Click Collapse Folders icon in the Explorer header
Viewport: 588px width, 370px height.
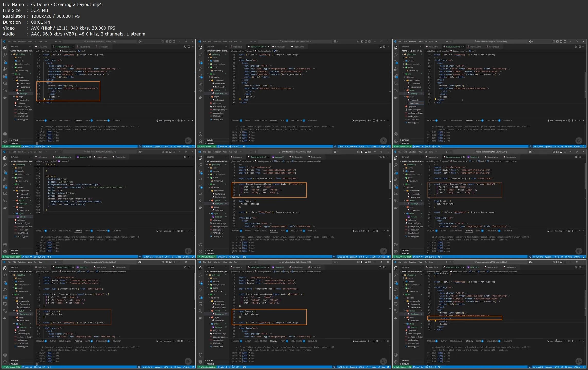coord(421,51)
